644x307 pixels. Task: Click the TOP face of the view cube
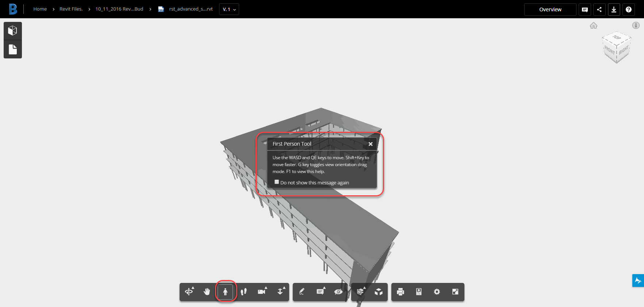pos(617,38)
